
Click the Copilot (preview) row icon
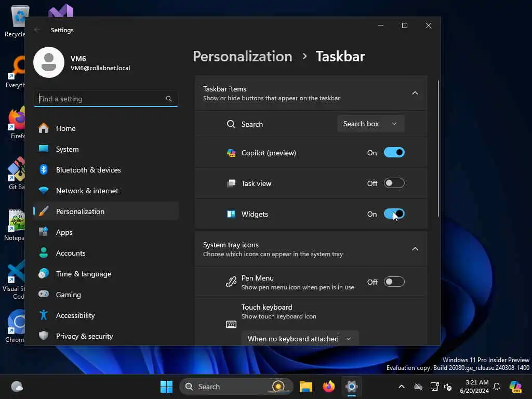coord(231,153)
